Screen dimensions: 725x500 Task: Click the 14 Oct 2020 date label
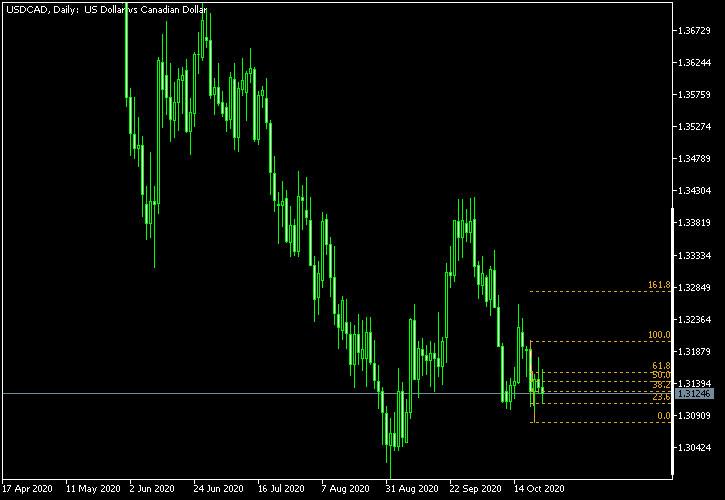[x=539, y=489]
